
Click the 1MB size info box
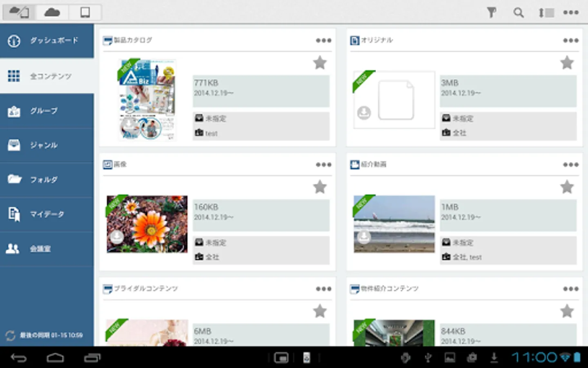508,215
